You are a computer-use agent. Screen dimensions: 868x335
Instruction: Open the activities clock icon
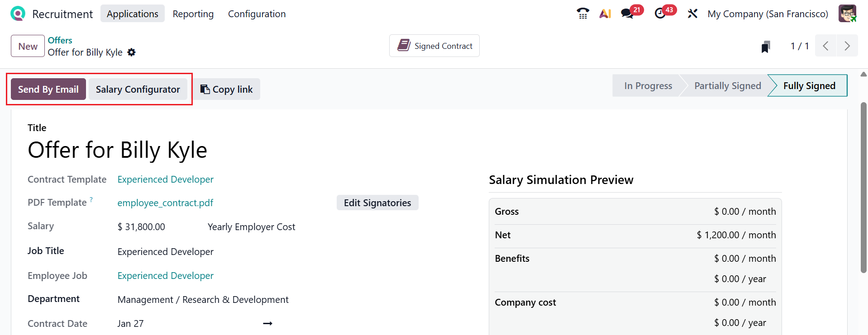pos(660,14)
